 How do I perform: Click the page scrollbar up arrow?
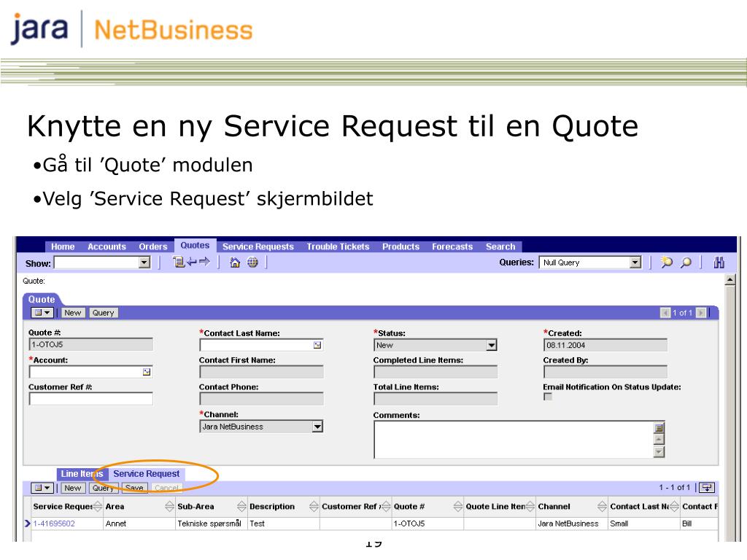point(729,280)
